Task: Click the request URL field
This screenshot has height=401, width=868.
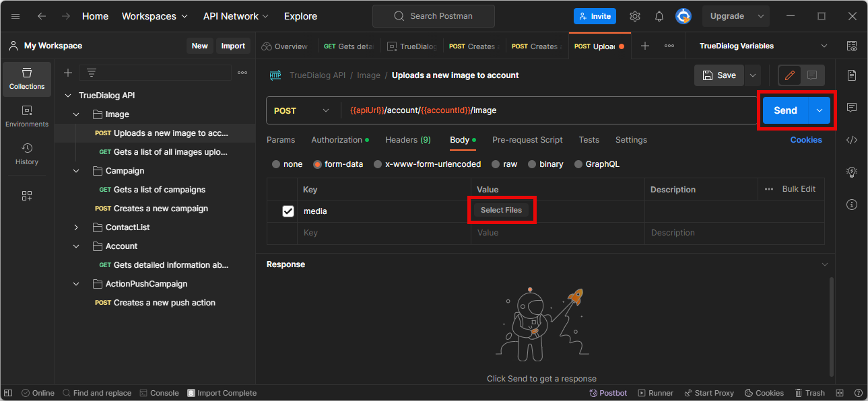Action: [549, 110]
